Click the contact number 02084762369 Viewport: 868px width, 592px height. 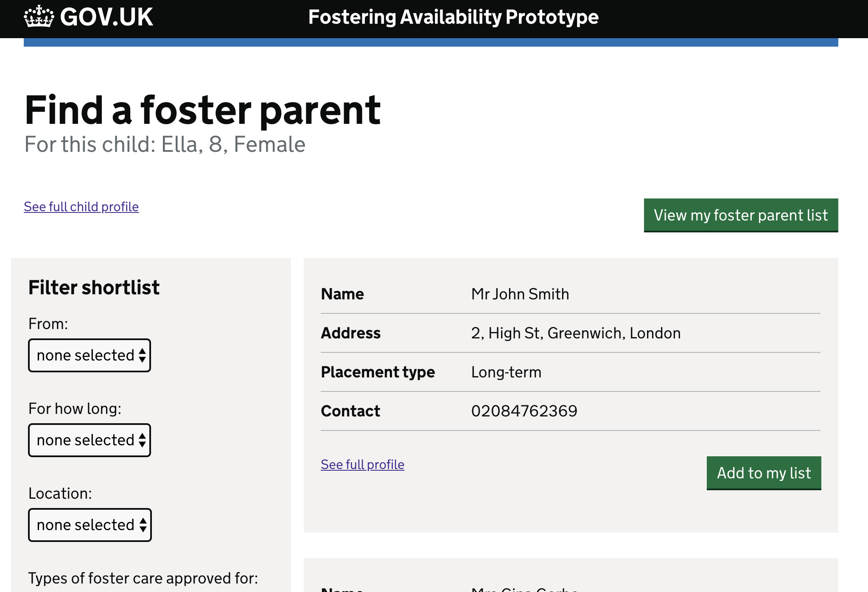524,411
